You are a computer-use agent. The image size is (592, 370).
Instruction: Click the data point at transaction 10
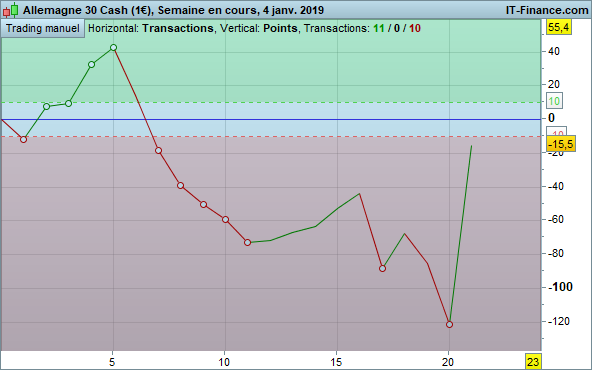225,219
